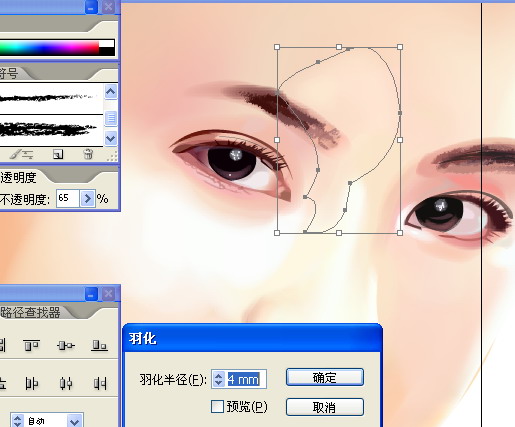Delete brush using trash icon
The height and width of the screenshot is (427, 515).
pyautogui.click(x=88, y=154)
